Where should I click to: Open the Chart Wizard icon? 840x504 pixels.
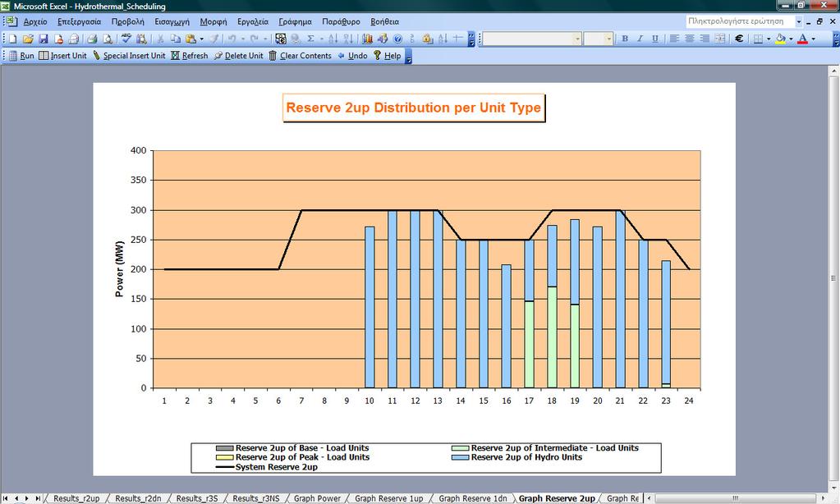(x=367, y=39)
